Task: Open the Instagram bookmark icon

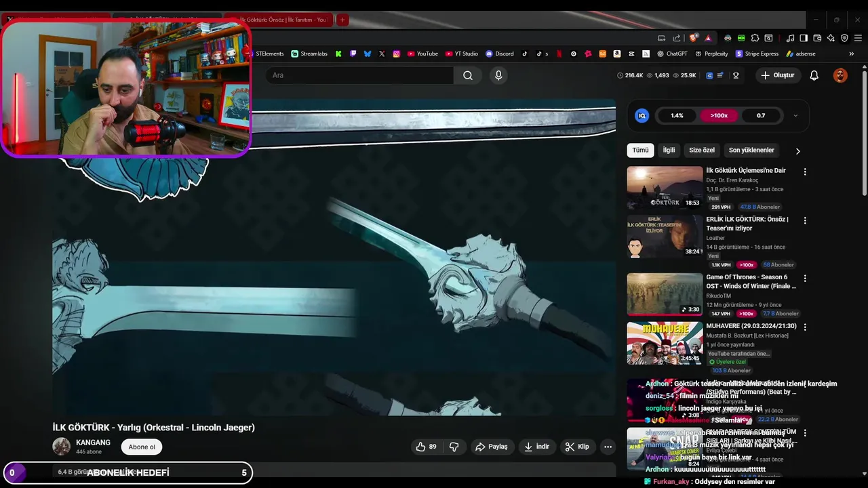Action: click(397, 54)
